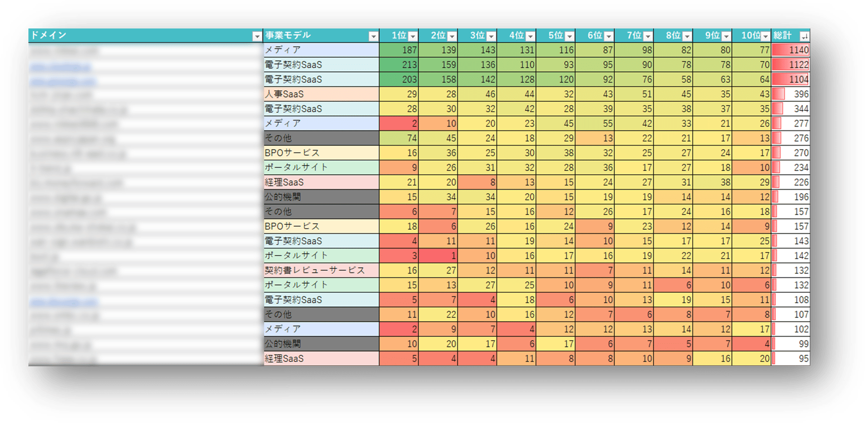Select 8位 value 58

[673, 79]
